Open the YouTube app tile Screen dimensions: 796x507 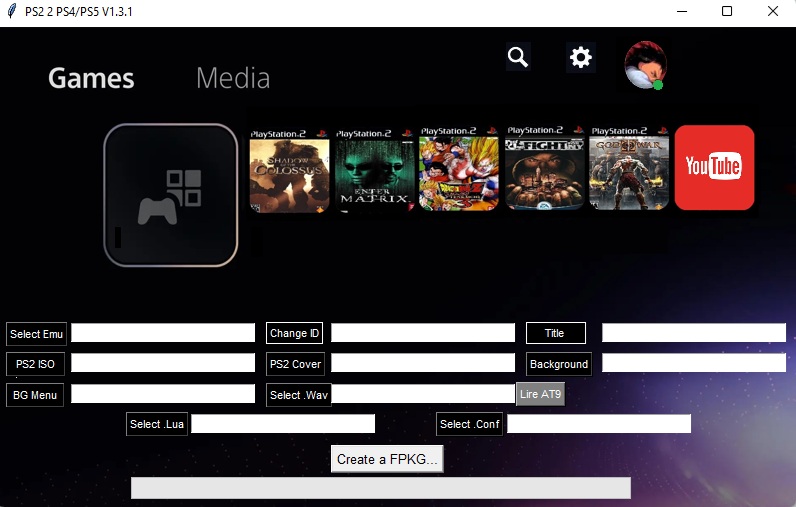pyautogui.click(x=714, y=167)
